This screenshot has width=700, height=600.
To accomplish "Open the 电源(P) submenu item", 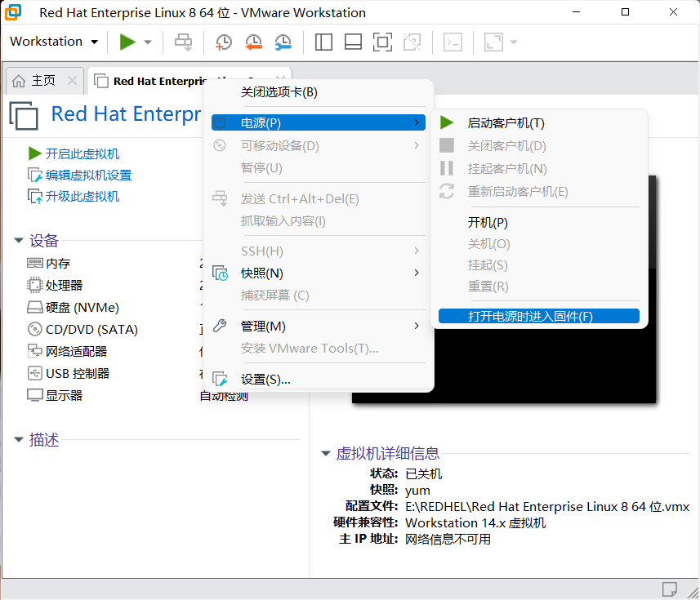I will [319, 122].
